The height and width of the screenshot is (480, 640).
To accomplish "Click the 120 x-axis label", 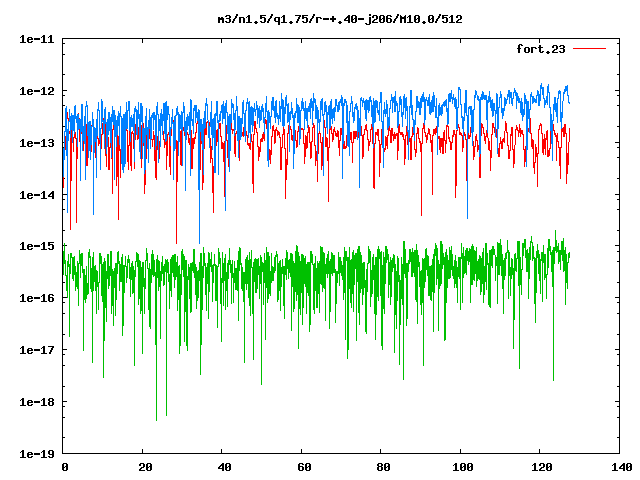I will 542,467.
